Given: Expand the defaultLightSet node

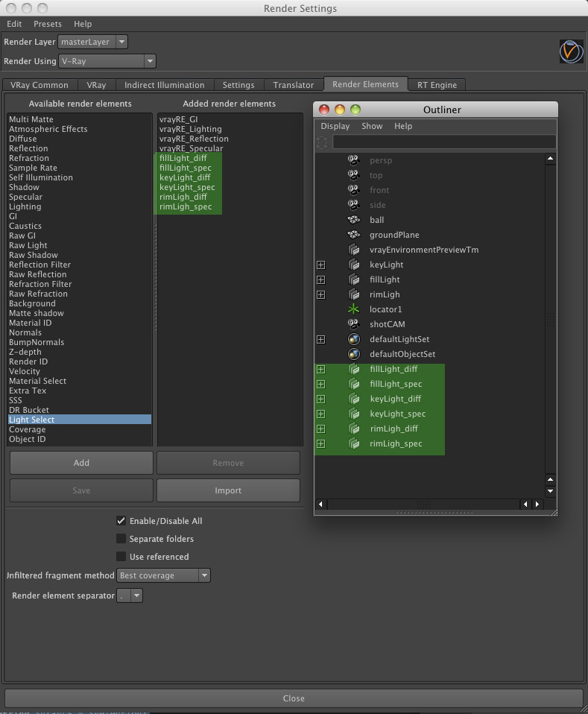Looking at the screenshot, I should 321,340.
